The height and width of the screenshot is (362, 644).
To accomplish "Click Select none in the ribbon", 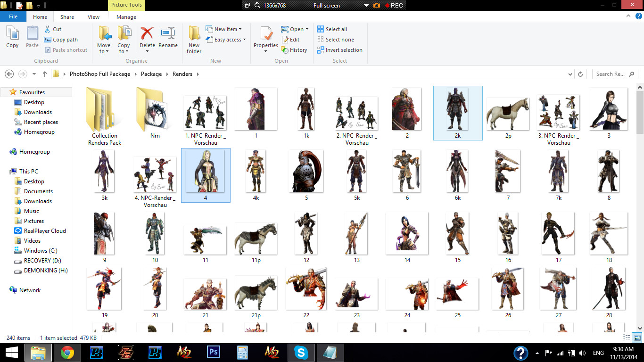I will pos(335,40).
